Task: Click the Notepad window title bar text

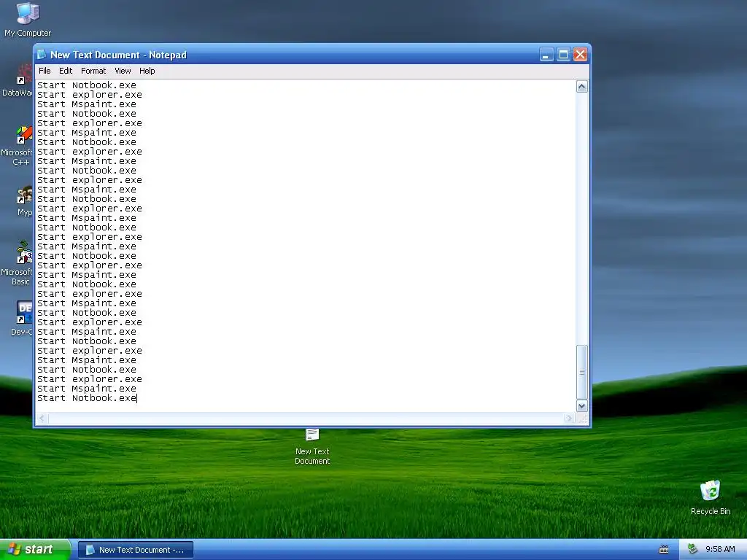Action: point(119,55)
